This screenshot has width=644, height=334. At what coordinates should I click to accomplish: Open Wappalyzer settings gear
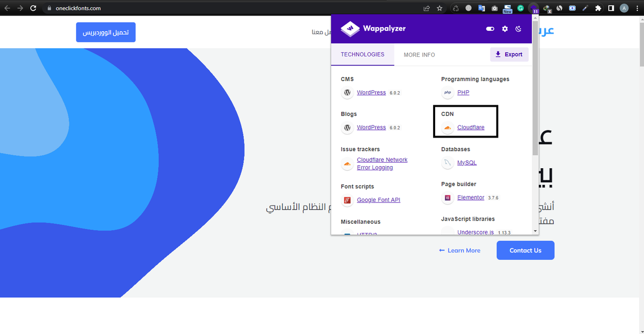pos(505,29)
